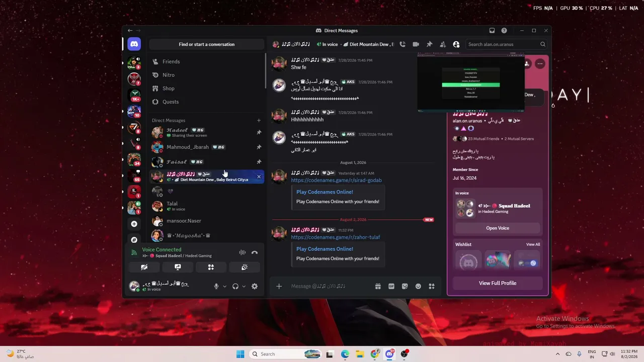Image resolution: width=644 pixels, height=362 pixels.
Task: Start a voice call in the DM
Action: [403, 44]
